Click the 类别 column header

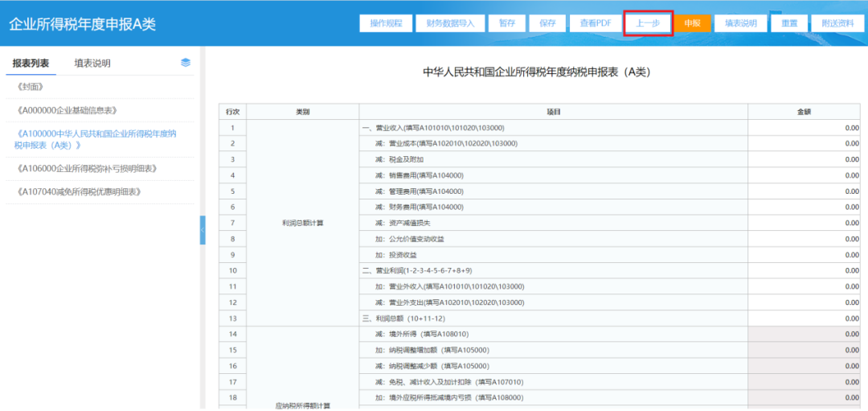point(302,112)
